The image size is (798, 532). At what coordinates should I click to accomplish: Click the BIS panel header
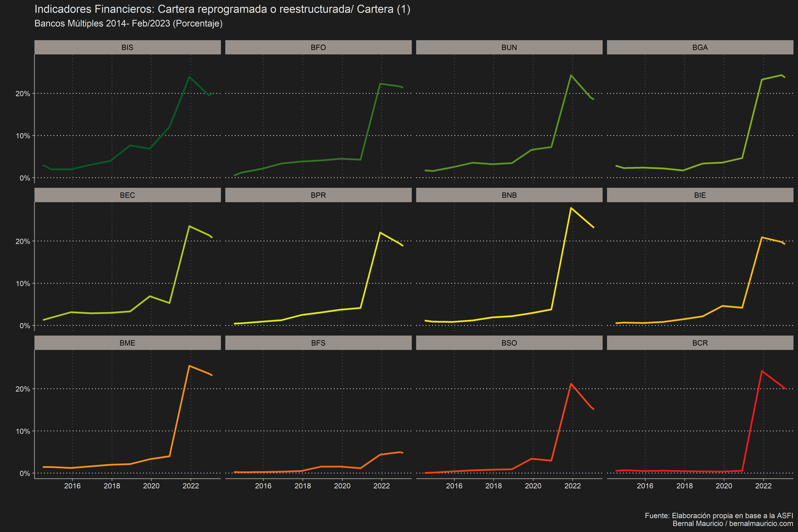[x=128, y=47]
